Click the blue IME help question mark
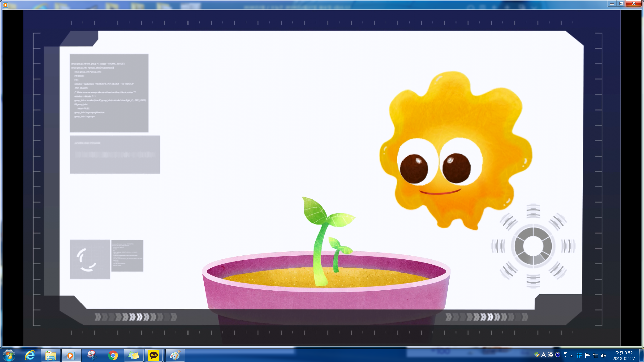Screen dimensions: 644x362 pos(558,355)
